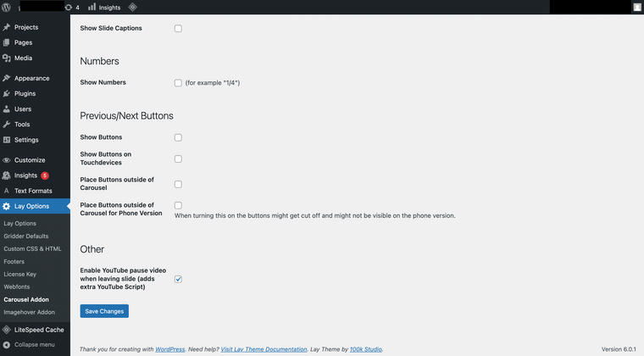Open Insights from the top admin bar
The height and width of the screenshot is (356, 644).
[104, 7]
